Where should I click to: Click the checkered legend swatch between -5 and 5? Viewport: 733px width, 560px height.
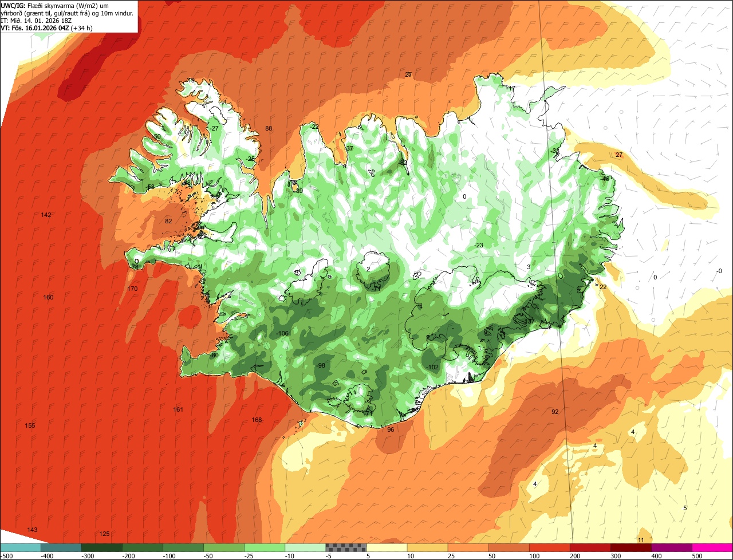tap(346, 547)
